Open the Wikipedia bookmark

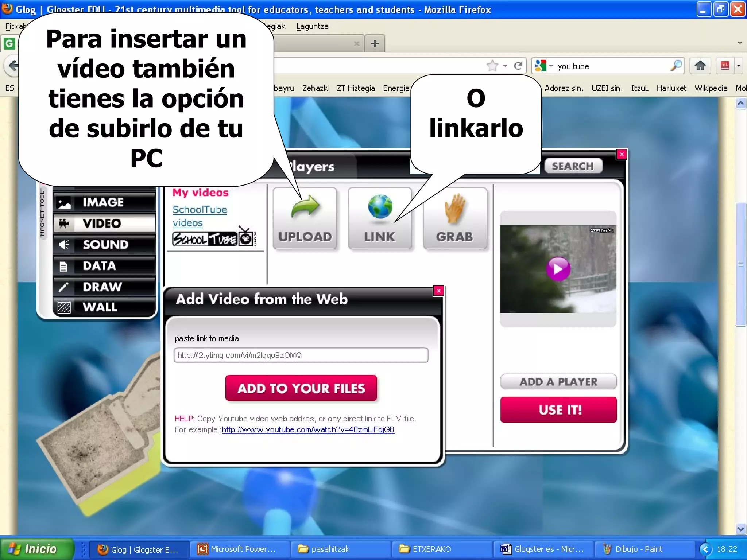[711, 88]
